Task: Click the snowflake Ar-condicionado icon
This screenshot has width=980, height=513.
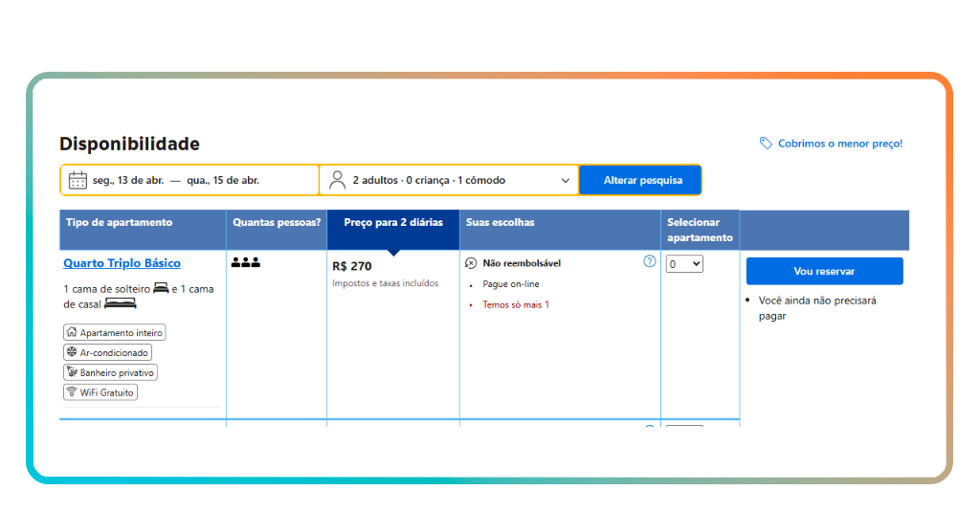Action: tap(72, 352)
